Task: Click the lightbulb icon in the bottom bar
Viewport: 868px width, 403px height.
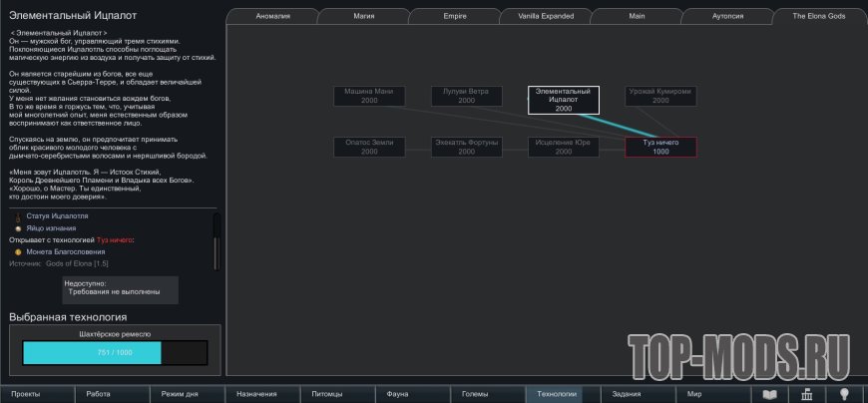Action: (x=844, y=394)
